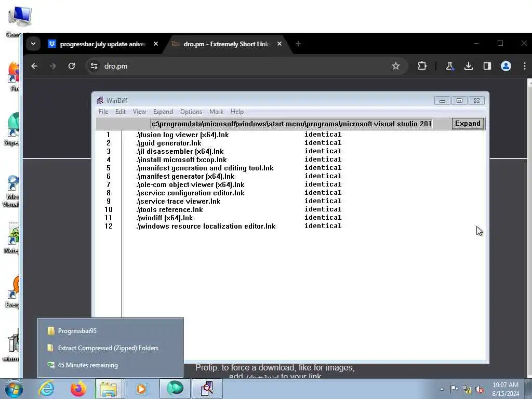This screenshot has width=532, height=399.
Task: Close the dro.pm tab
Action: pos(279,44)
